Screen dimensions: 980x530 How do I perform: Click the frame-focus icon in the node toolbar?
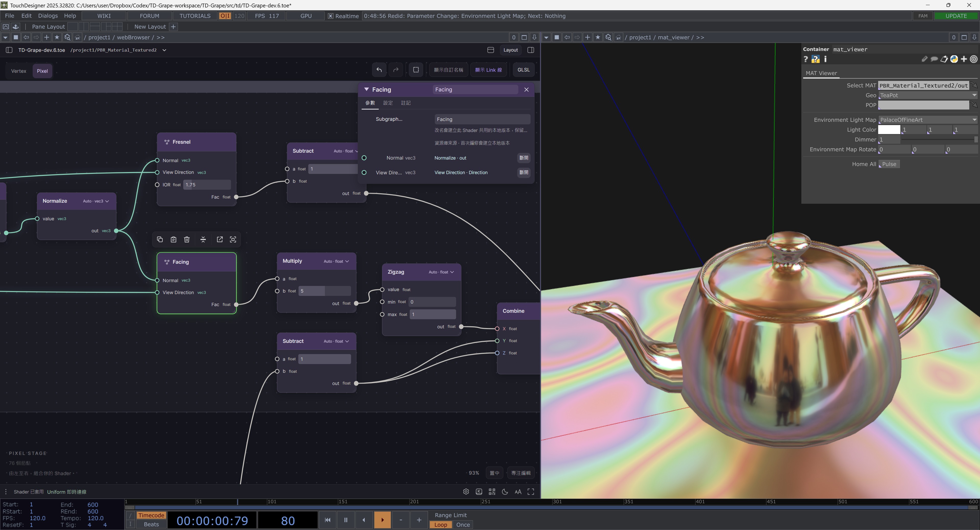(233, 239)
